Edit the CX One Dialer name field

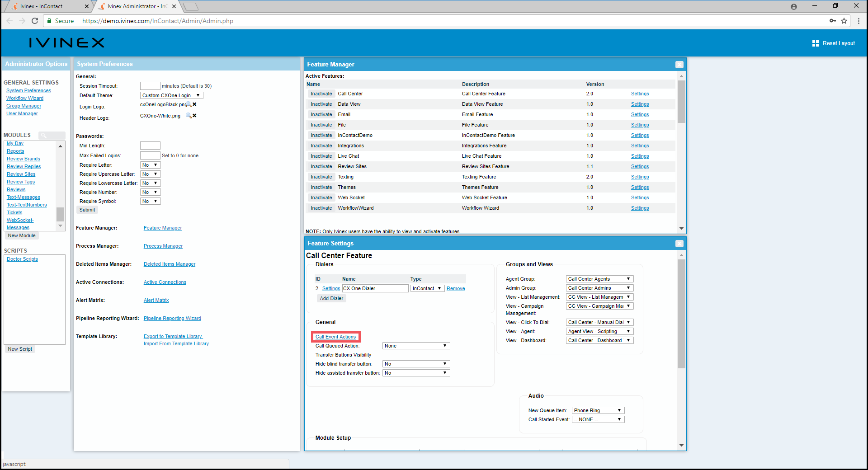(375, 288)
